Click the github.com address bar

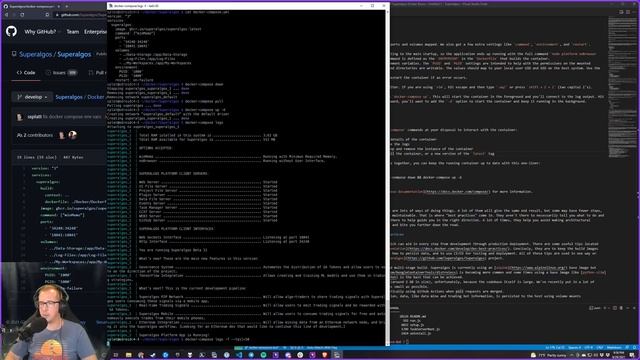[x=80, y=15]
